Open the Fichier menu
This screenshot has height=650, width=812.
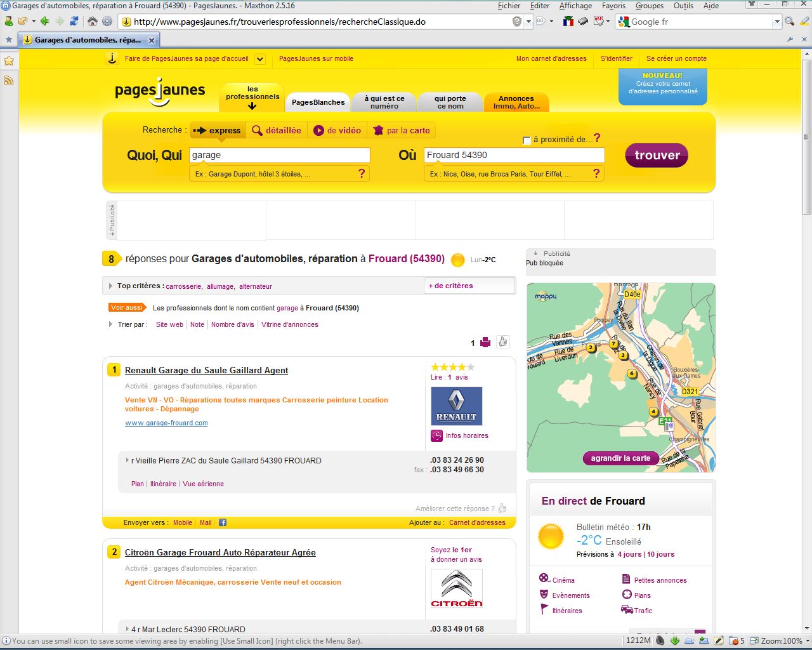pyautogui.click(x=509, y=6)
